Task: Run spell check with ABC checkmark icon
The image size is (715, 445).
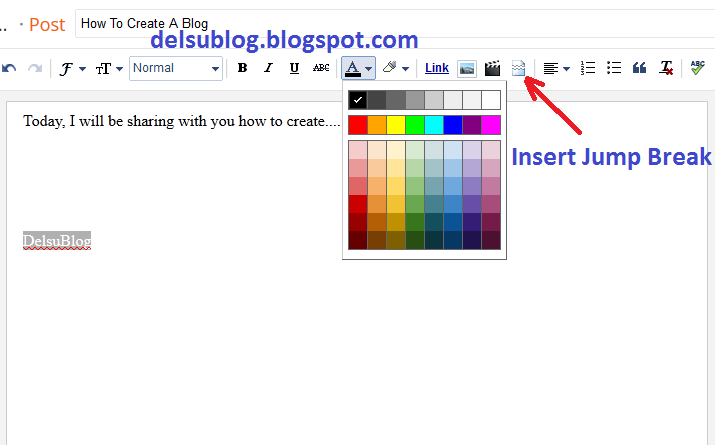Action: pos(697,68)
